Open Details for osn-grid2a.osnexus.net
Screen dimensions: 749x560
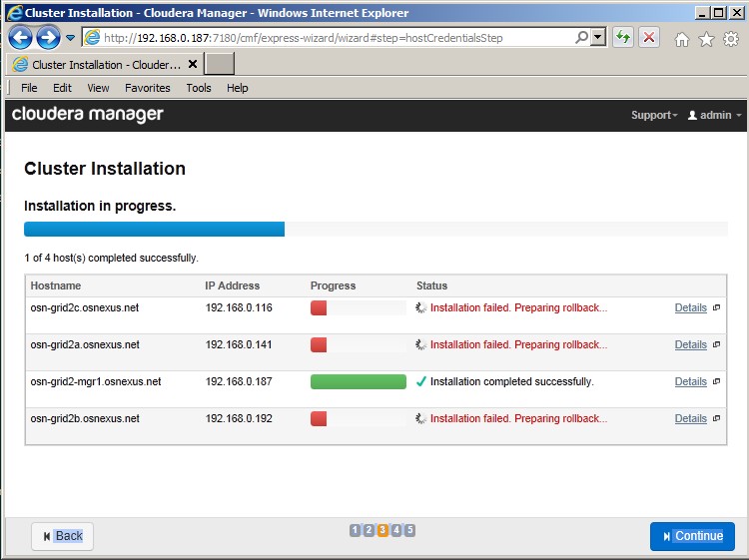tap(691, 344)
